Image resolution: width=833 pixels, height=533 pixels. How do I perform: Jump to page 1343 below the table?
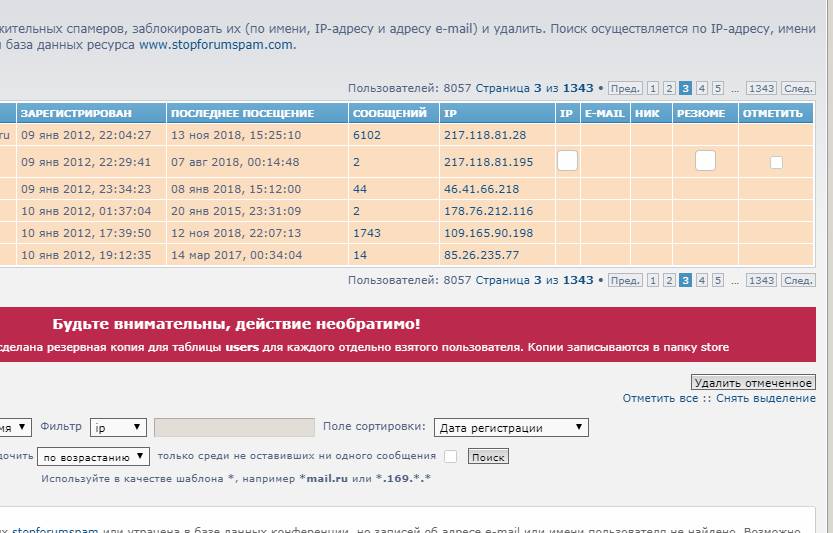[761, 280]
